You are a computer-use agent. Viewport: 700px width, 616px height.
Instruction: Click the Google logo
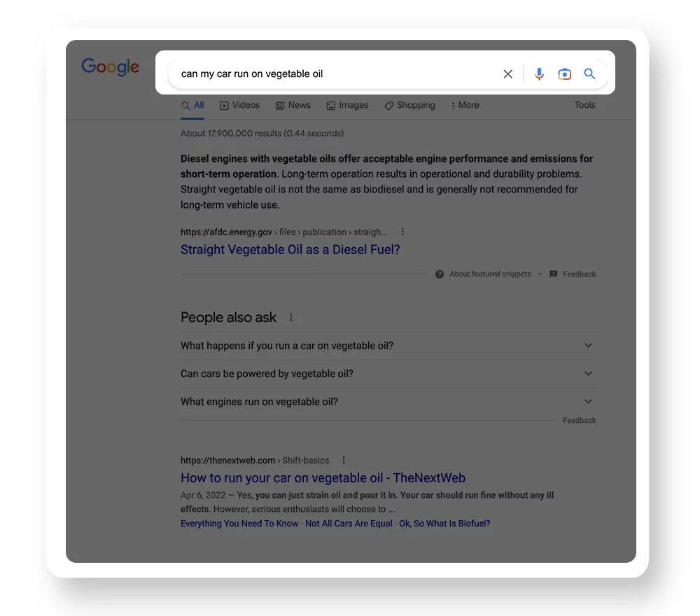point(111,66)
